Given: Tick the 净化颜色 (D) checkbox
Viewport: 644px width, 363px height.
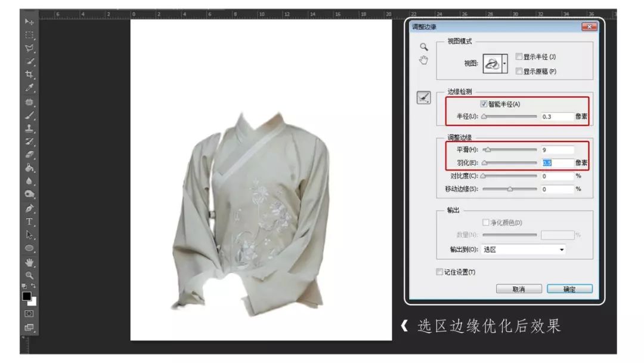Looking at the screenshot, I should 486,223.
